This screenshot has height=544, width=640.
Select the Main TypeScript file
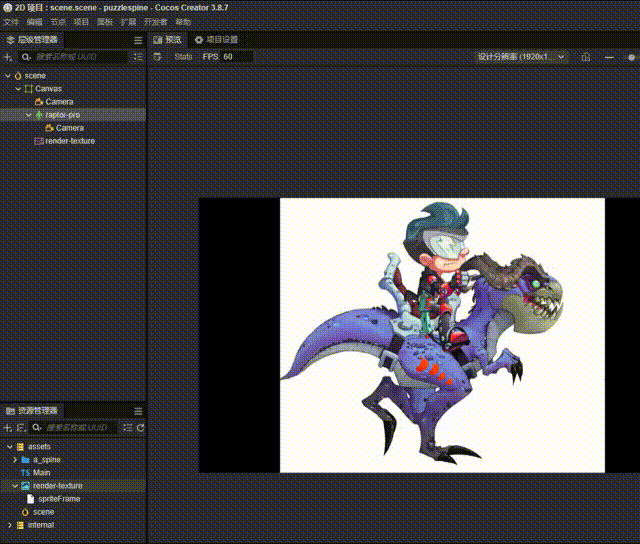point(73,473)
